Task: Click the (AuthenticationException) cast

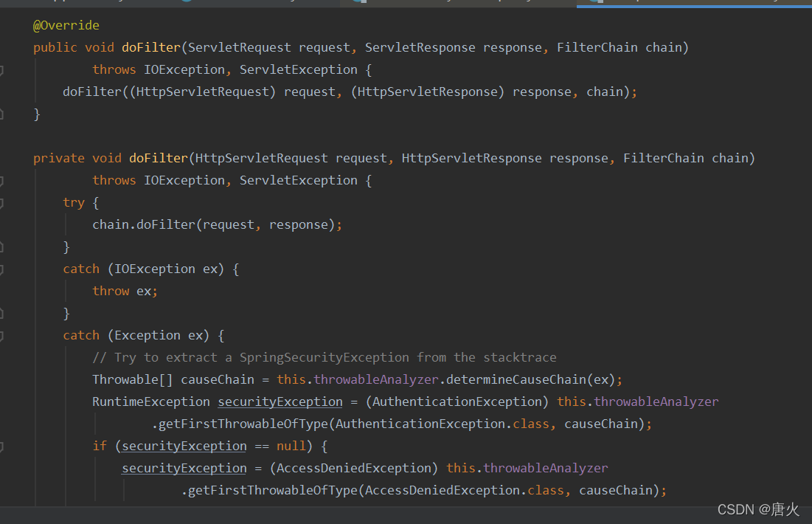Action: [x=457, y=401]
